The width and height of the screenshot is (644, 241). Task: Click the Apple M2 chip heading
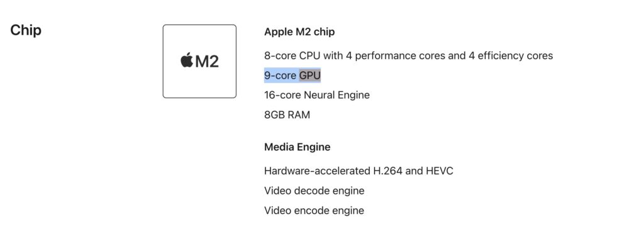[x=299, y=31]
